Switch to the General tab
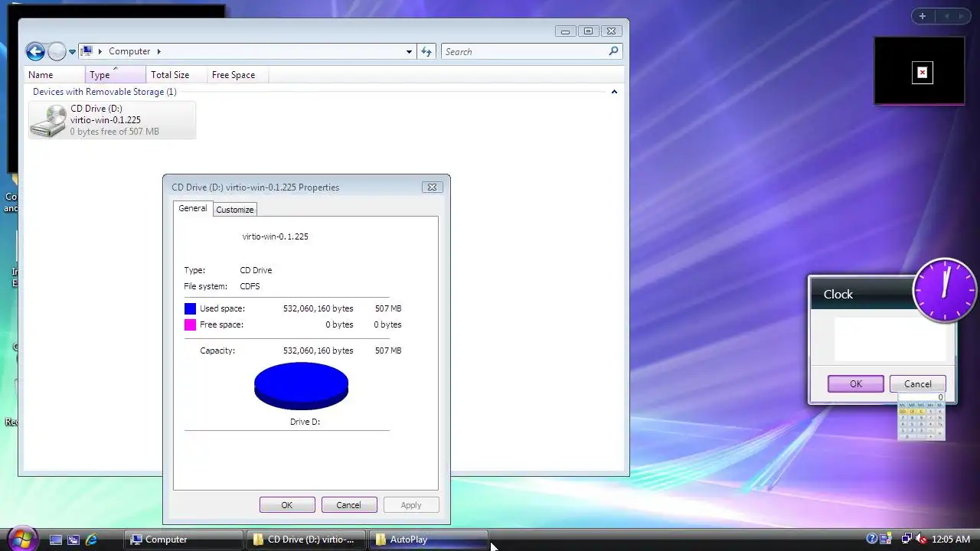Viewport: 980px width, 551px height. tap(192, 208)
